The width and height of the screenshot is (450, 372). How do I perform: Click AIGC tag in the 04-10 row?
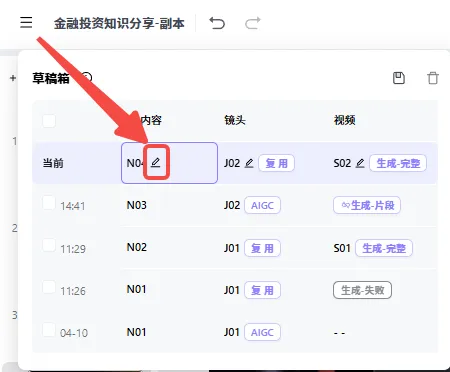click(262, 332)
